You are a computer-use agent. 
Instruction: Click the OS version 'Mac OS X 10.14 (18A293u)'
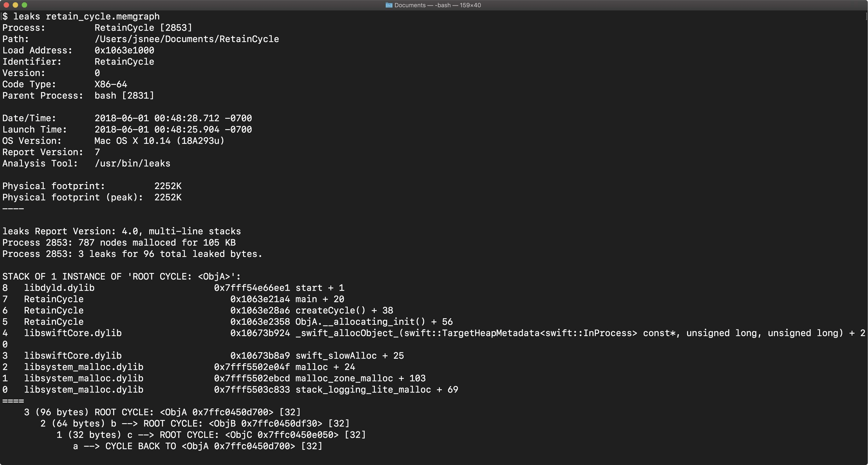[x=159, y=141]
